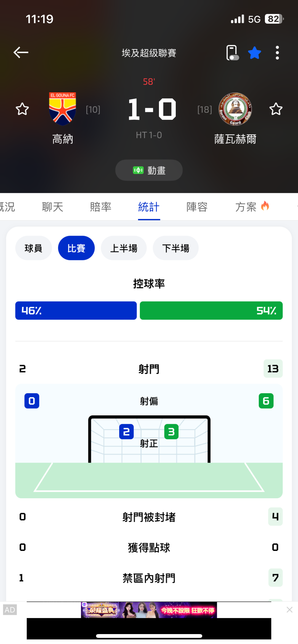Tap the 榮耀盛典 ad banner image
This screenshot has width=298, height=644.
[x=149, y=610]
